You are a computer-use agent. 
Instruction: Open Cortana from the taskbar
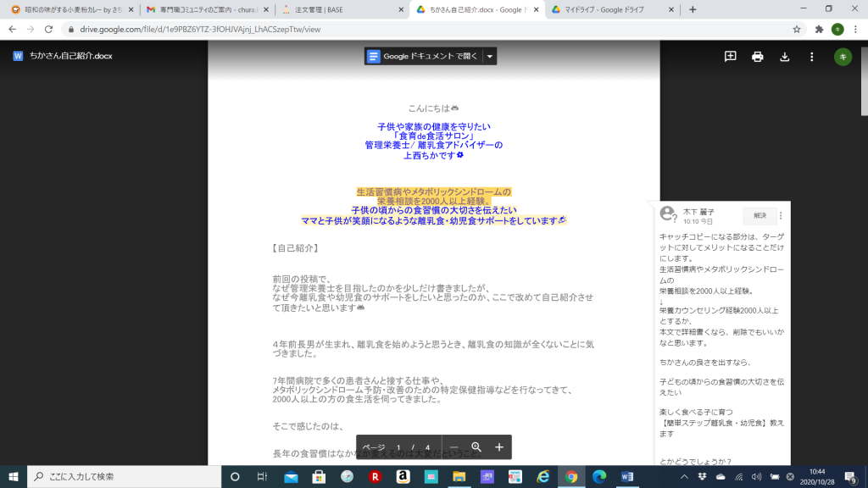[235, 476]
